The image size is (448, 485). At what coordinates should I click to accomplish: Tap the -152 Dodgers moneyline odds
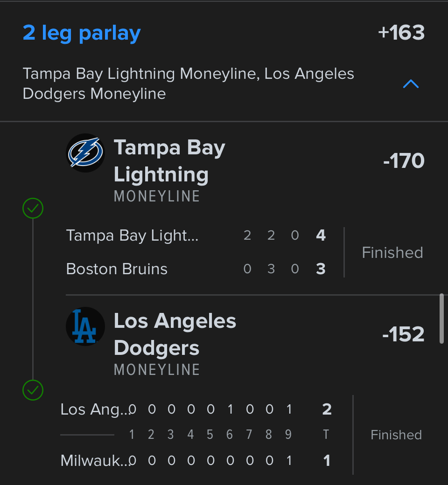[403, 334]
